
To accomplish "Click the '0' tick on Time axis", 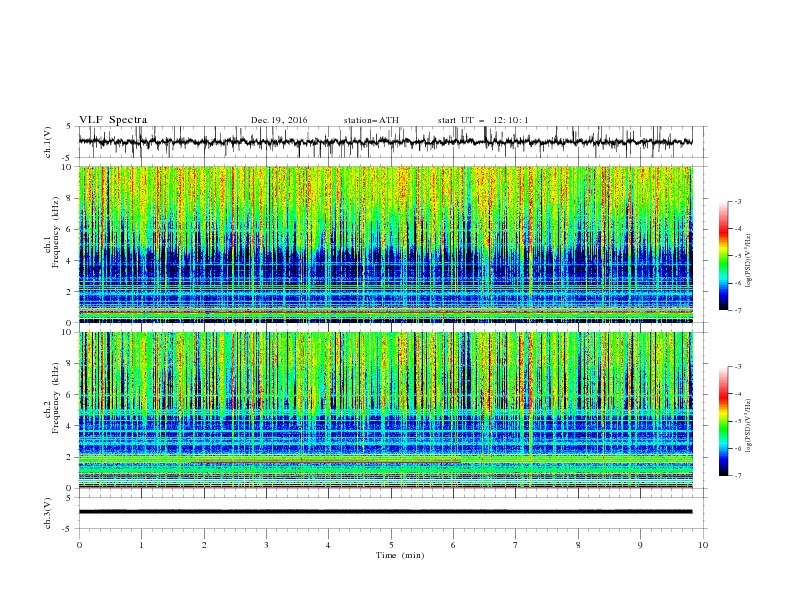I will click(x=79, y=545).
